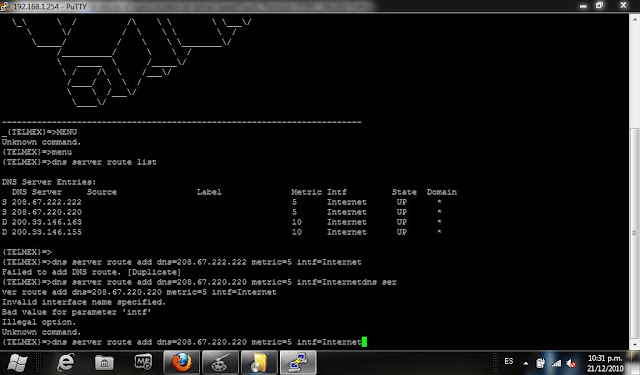Viewport: 640px width, 375px height.
Task: Open the film reel application on the taskbar
Action: pyautogui.click(x=220, y=362)
